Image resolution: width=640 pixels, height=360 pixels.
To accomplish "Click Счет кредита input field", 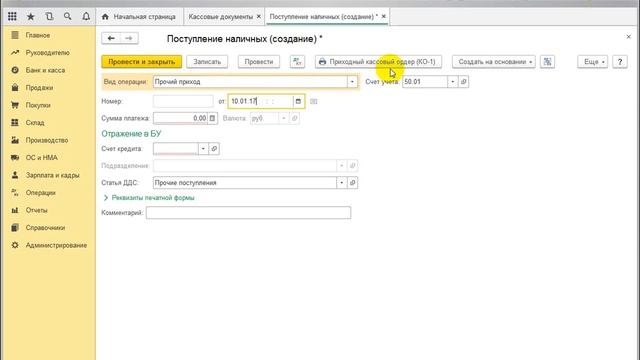I will point(176,149).
